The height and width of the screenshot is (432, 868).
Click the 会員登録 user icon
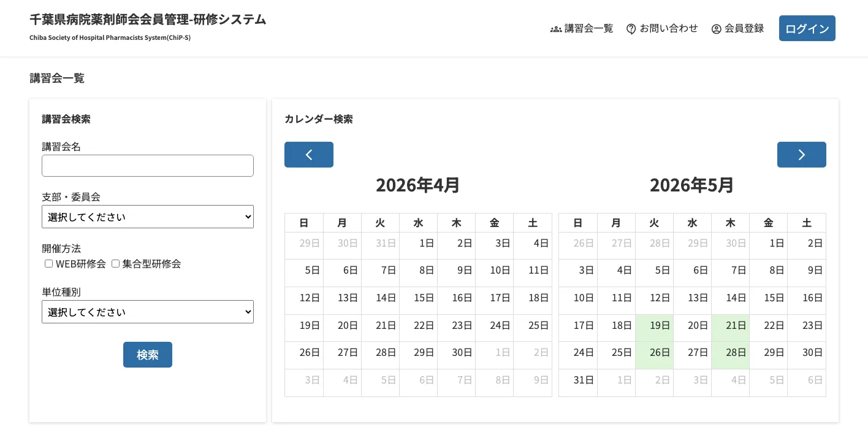click(x=717, y=29)
